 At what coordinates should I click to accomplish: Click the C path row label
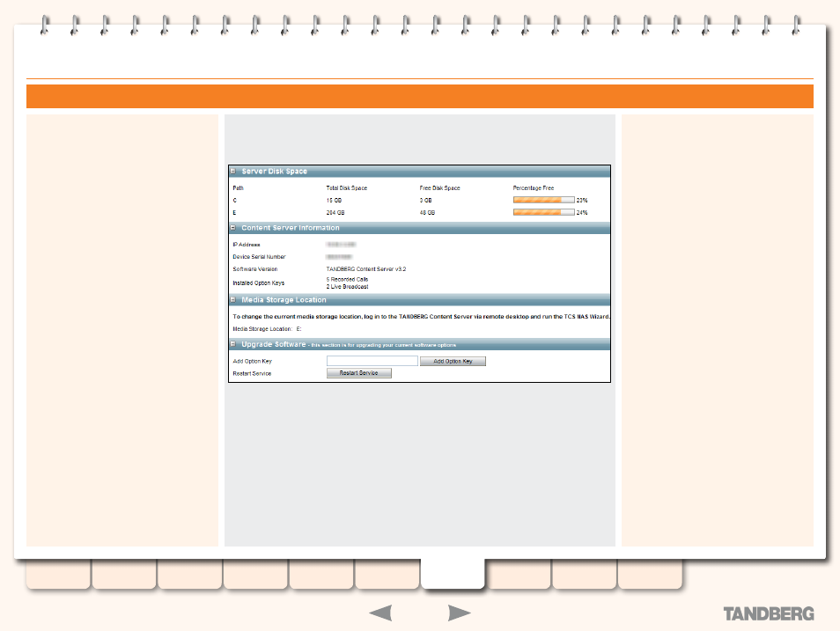[x=234, y=201]
